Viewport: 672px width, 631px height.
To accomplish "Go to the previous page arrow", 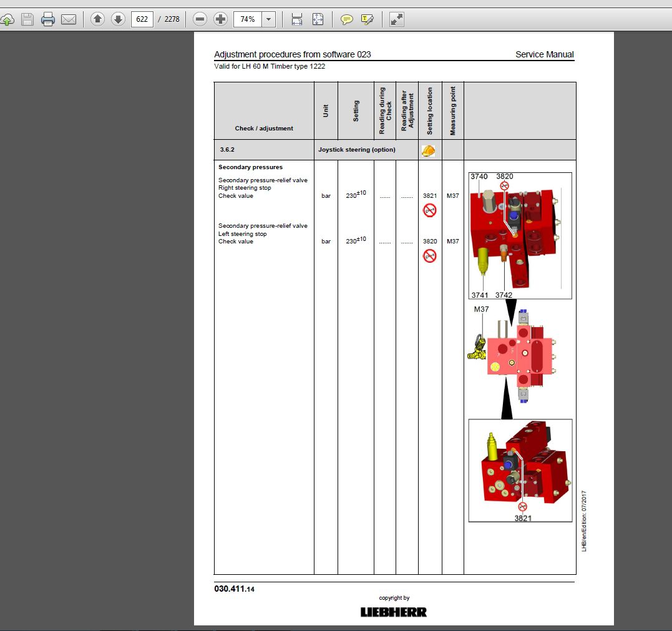I will (x=98, y=19).
